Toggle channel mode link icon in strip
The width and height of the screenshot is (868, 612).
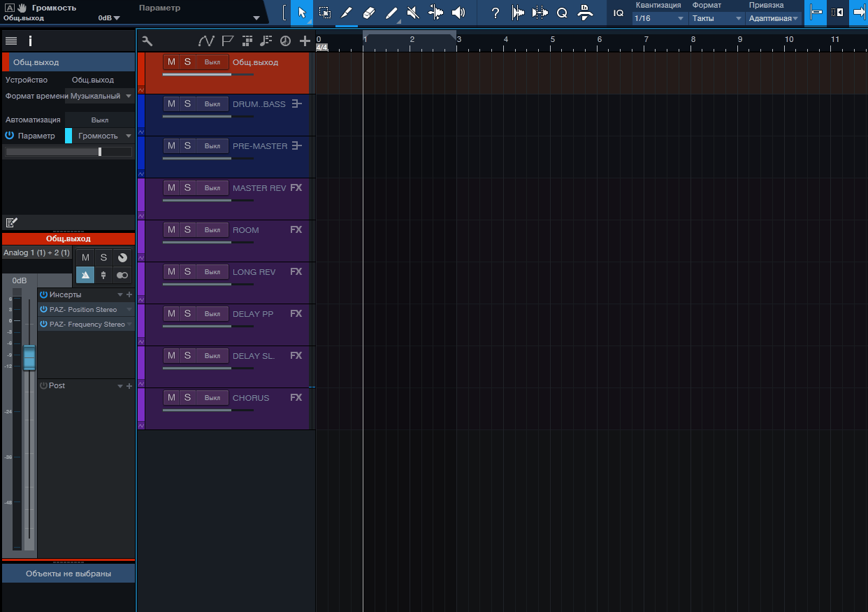122,275
